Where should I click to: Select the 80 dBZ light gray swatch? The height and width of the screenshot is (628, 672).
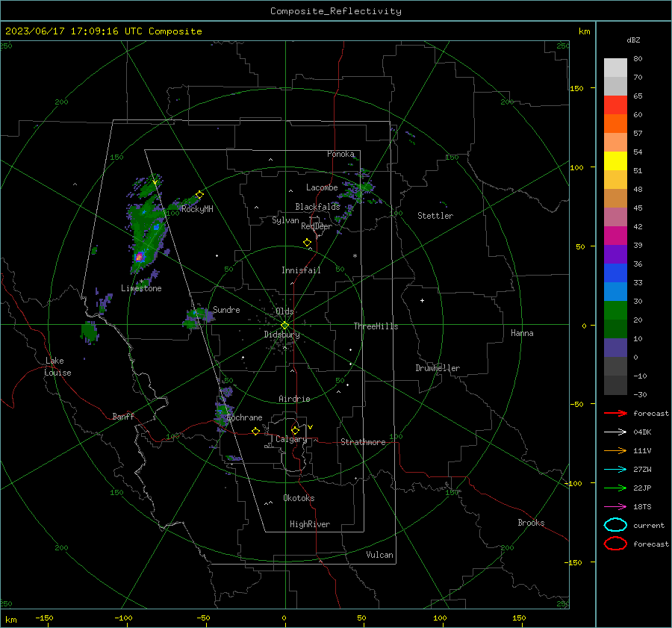pos(615,68)
